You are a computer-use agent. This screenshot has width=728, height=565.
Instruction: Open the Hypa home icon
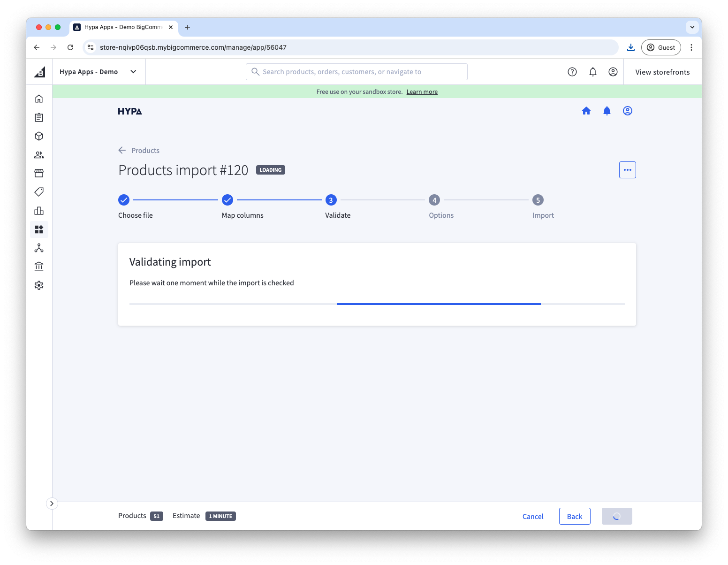586,111
